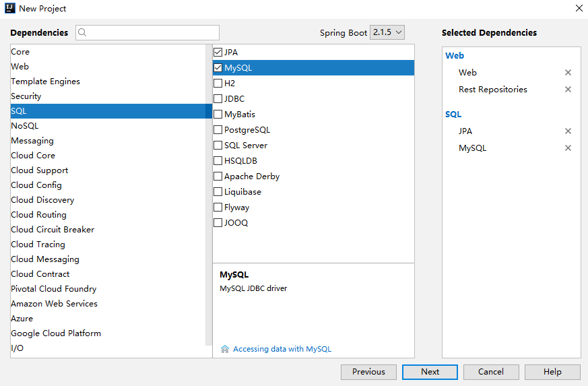The width and height of the screenshot is (588, 386).
Task: Open the Cloud Discovery category
Action: [x=42, y=200]
